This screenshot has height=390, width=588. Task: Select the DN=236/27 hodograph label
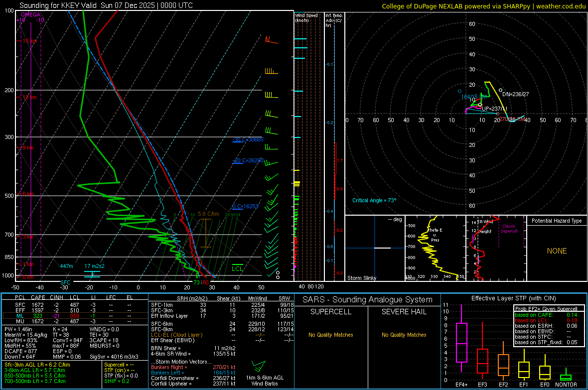click(516, 94)
